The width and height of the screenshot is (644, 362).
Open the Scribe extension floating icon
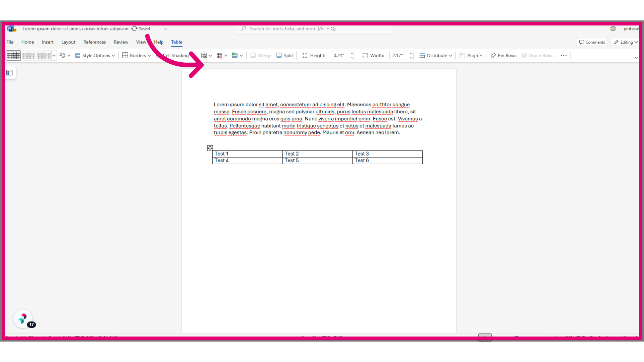click(x=23, y=318)
